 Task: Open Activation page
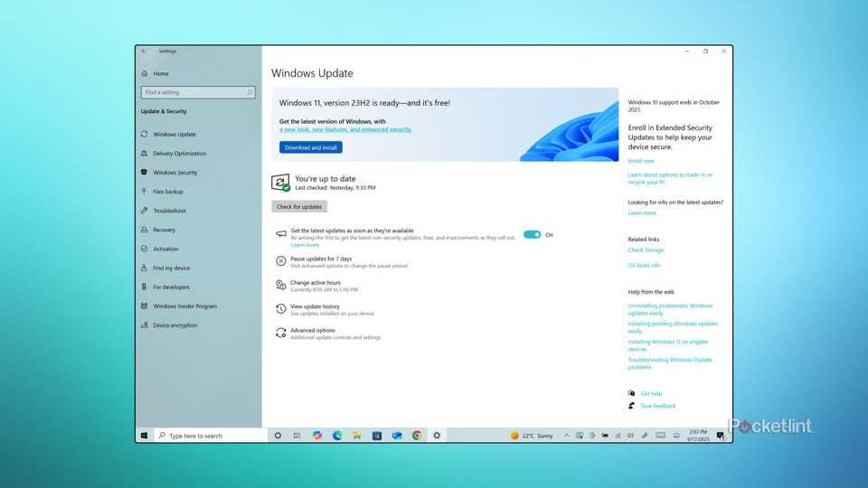point(165,249)
